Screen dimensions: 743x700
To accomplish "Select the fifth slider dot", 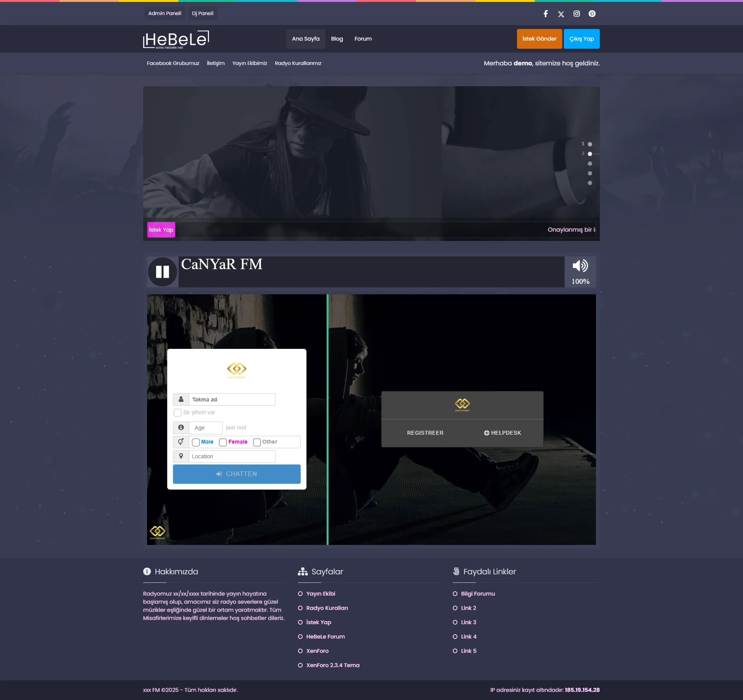I will coord(590,183).
